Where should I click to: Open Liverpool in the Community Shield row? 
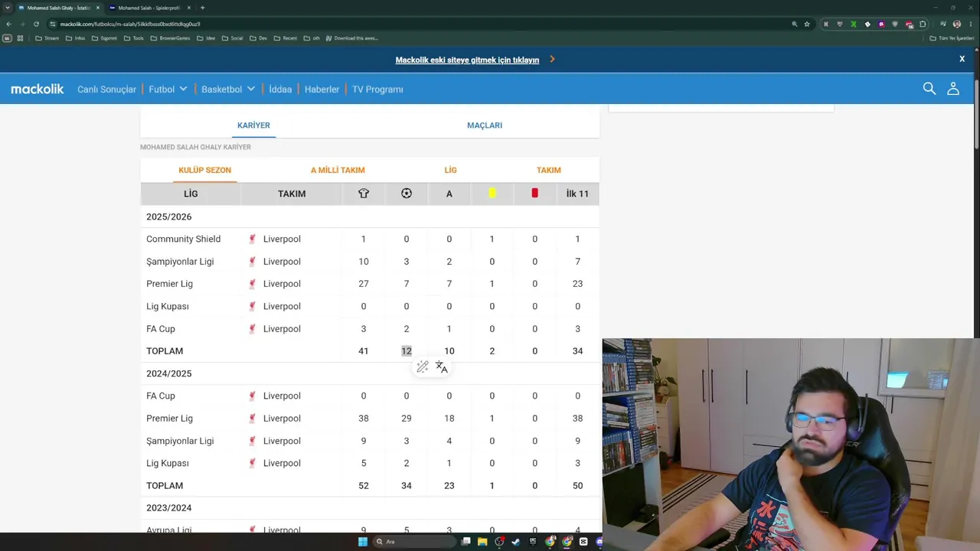coord(282,239)
